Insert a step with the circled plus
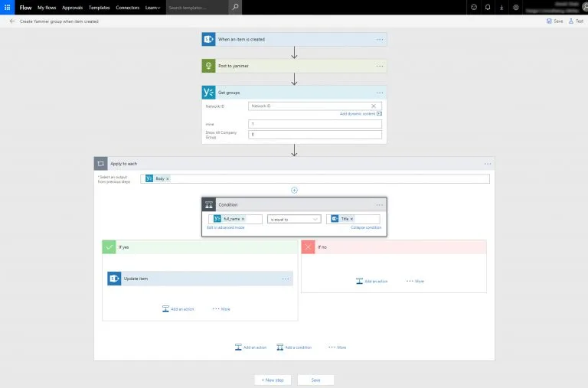The width and height of the screenshot is (588, 388). tap(294, 190)
